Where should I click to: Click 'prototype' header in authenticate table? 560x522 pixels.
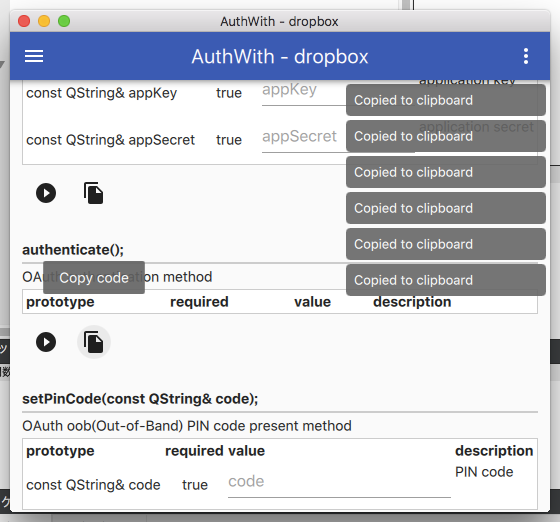click(x=60, y=302)
